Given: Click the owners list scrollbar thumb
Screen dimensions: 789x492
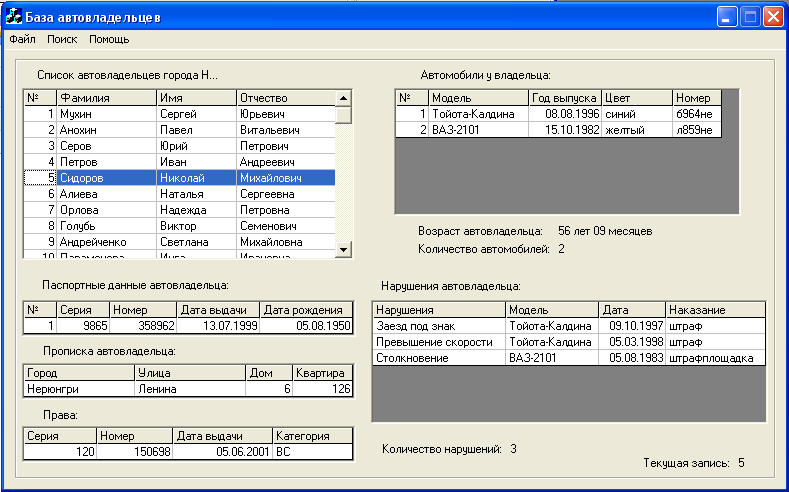Looking at the screenshot, I should click(343, 115).
